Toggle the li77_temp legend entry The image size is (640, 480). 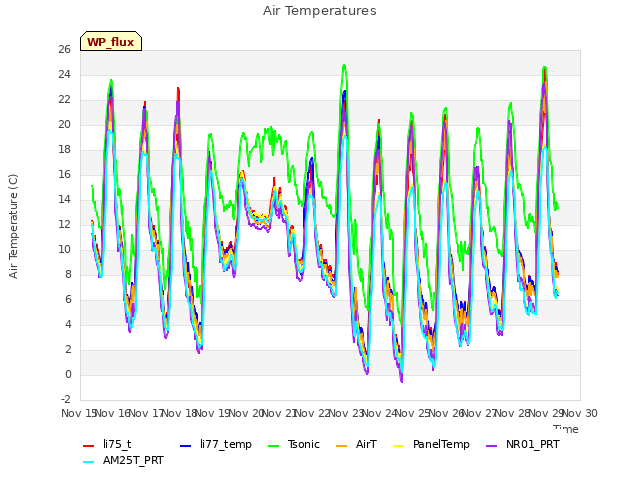[x=216, y=444]
